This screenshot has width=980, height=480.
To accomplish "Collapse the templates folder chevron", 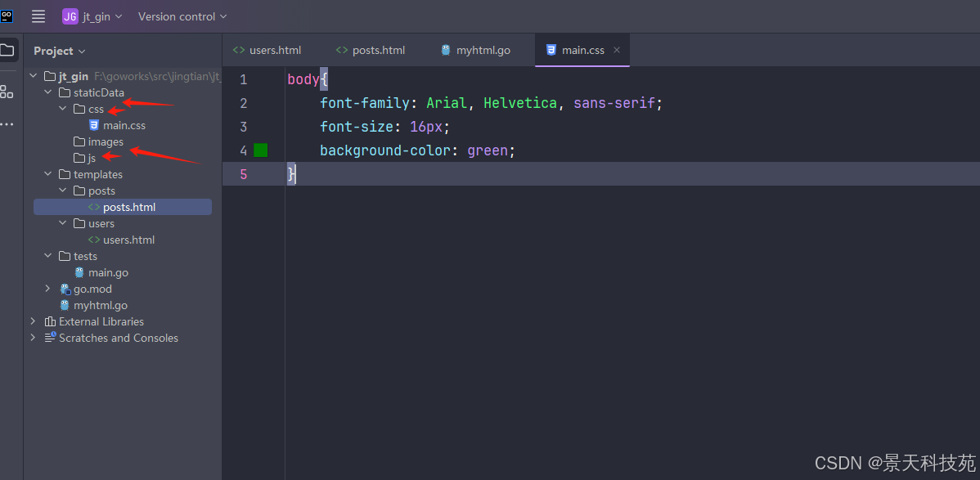I will click(x=48, y=174).
